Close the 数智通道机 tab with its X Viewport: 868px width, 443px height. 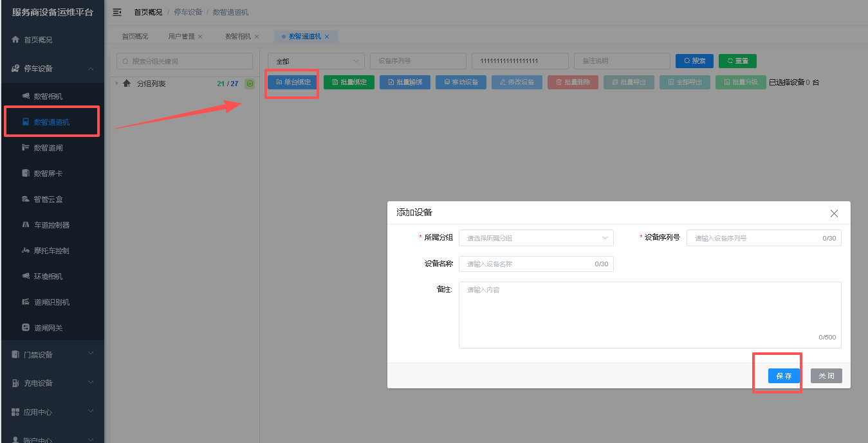327,37
